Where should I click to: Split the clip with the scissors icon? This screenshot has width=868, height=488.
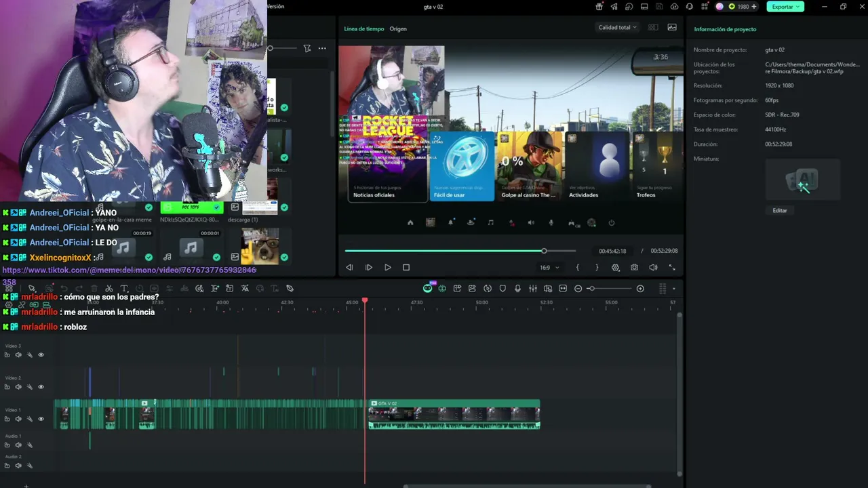(108, 289)
